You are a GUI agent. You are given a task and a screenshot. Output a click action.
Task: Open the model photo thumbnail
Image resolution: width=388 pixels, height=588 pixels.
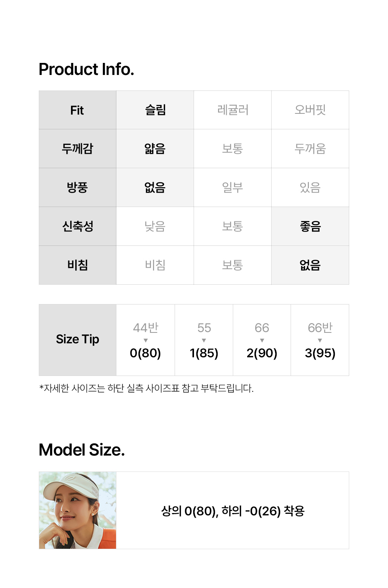pos(78,510)
